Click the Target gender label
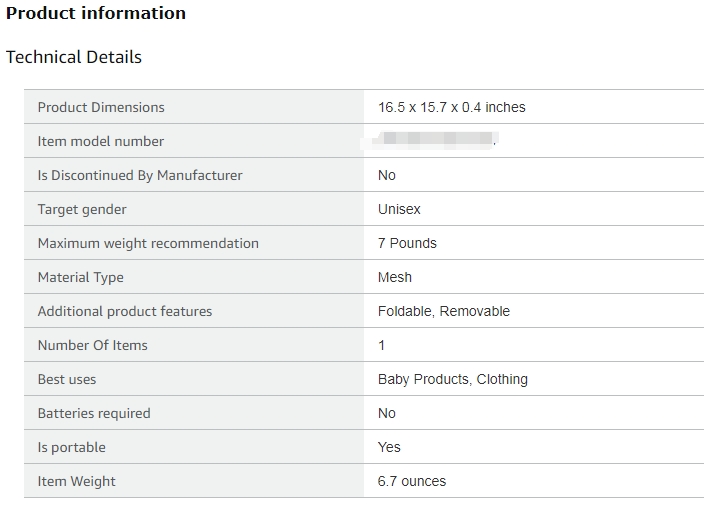The width and height of the screenshot is (717, 506). pyautogui.click(x=82, y=209)
